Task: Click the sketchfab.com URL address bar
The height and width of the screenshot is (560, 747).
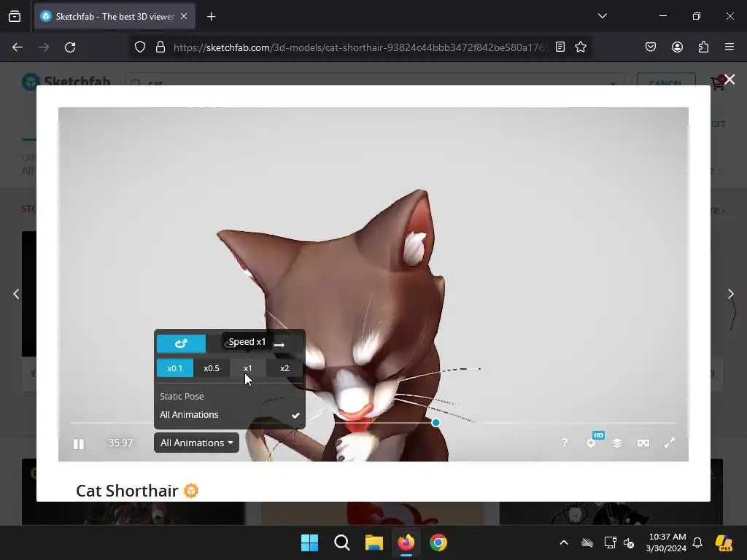Action: coord(360,47)
